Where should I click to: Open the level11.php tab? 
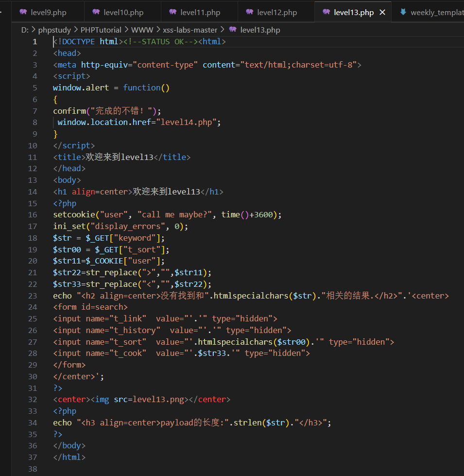pyautogui.click(x=199, y=13)
